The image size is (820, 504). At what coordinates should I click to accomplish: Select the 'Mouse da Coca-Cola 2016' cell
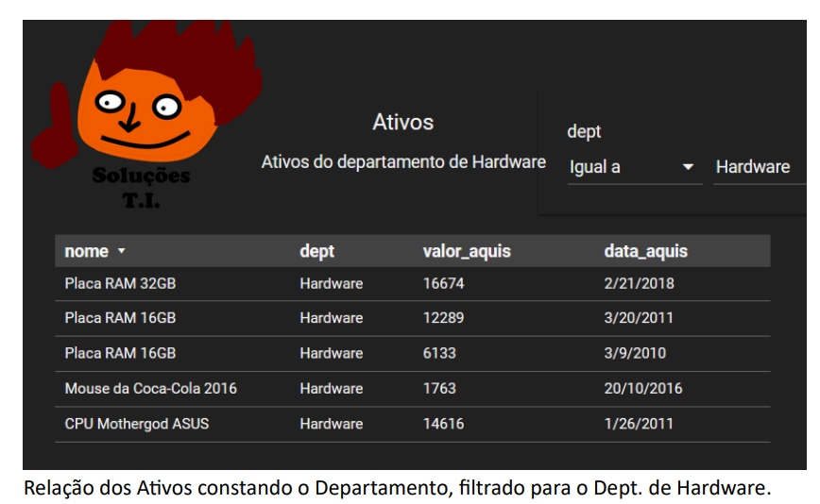point(150,389)
